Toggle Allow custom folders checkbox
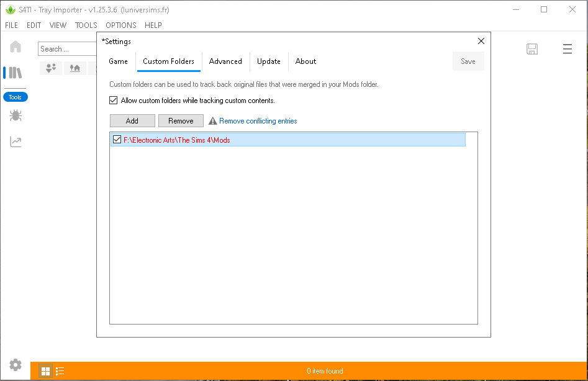The image size is (588, 381). pyautogui.click(x=114, y=100)
